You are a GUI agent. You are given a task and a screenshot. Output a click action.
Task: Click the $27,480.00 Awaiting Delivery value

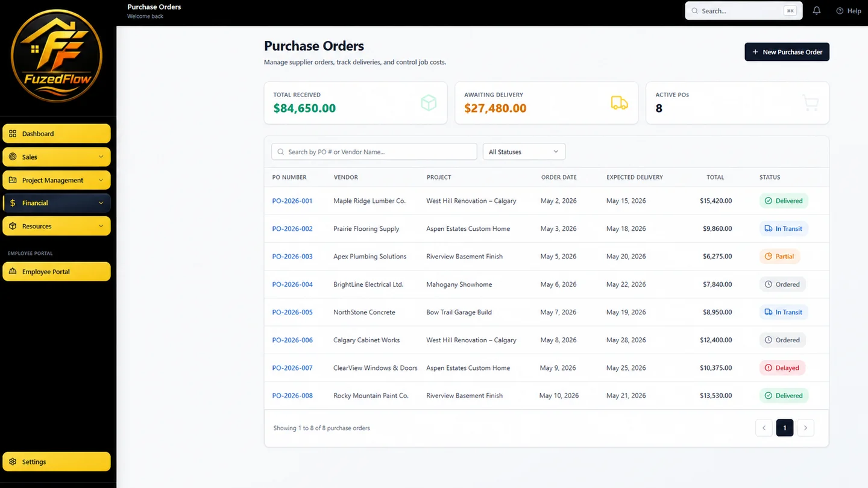[x=495, y=108]
